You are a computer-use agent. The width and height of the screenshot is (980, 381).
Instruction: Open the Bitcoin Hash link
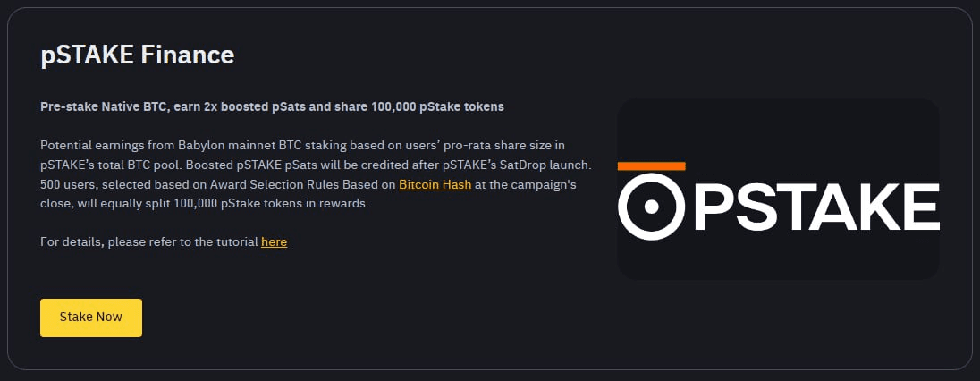[x=435, y=184]
